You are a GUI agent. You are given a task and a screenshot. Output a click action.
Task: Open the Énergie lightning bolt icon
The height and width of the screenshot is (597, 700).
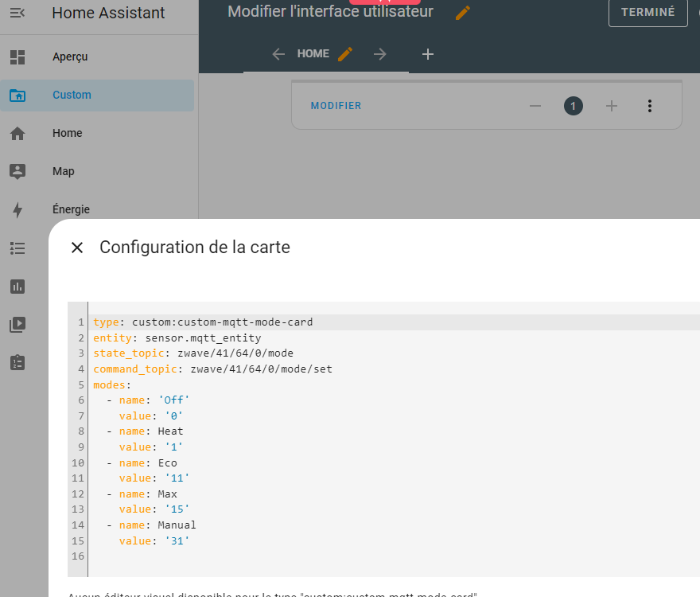click(x=17, y=209)
